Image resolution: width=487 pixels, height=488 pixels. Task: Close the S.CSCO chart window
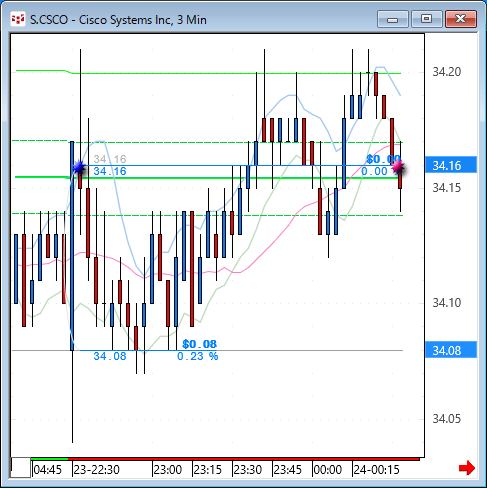[461, 19]
